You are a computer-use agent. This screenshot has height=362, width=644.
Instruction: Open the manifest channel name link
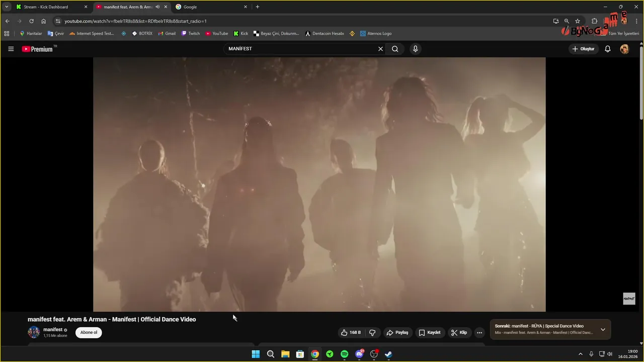pos(53,329)
